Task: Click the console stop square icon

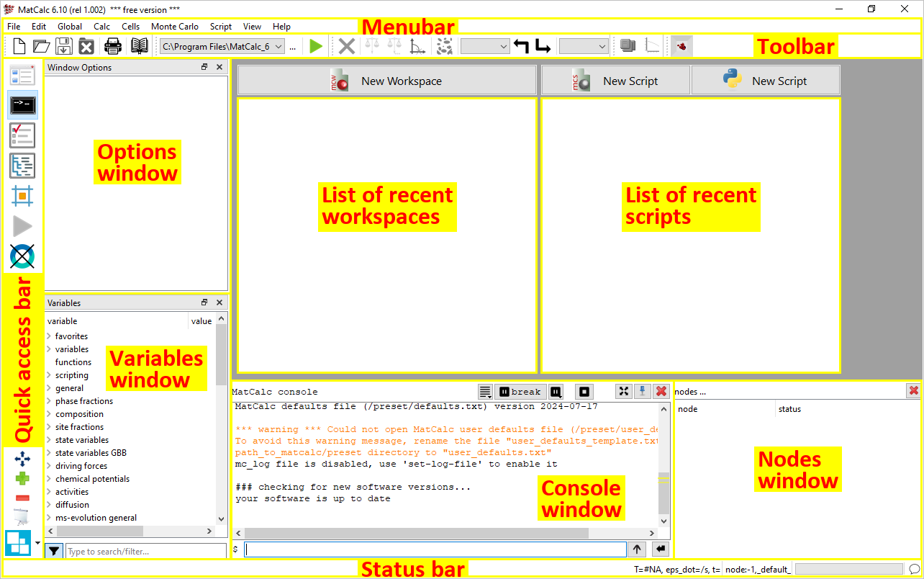Action: pyautogui.click(x=584, y=392)
